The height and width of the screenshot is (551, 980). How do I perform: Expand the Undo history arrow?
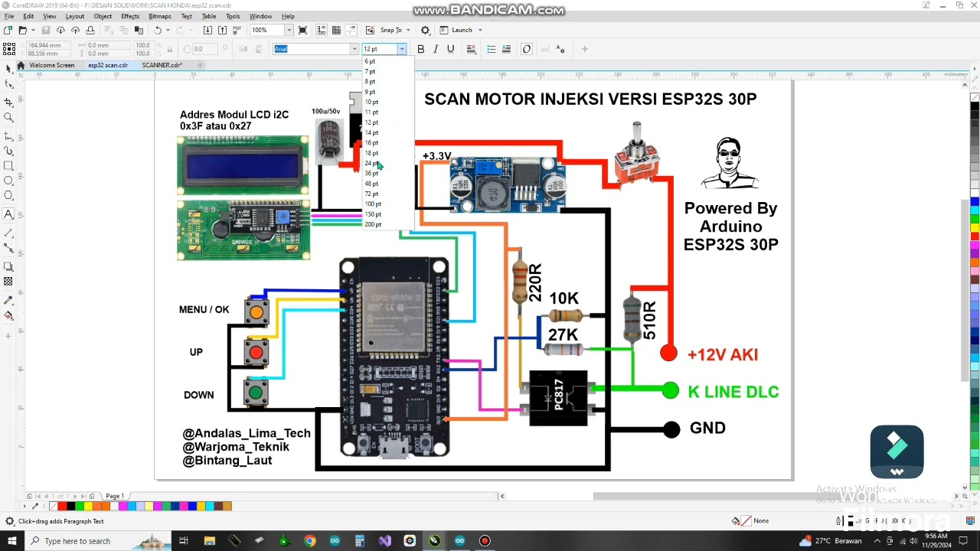167,30
